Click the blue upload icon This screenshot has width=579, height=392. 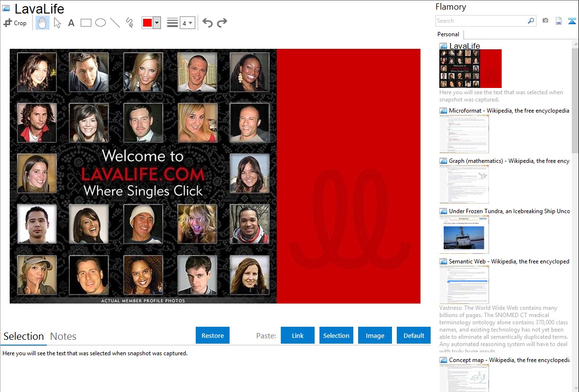coord(572,21)
